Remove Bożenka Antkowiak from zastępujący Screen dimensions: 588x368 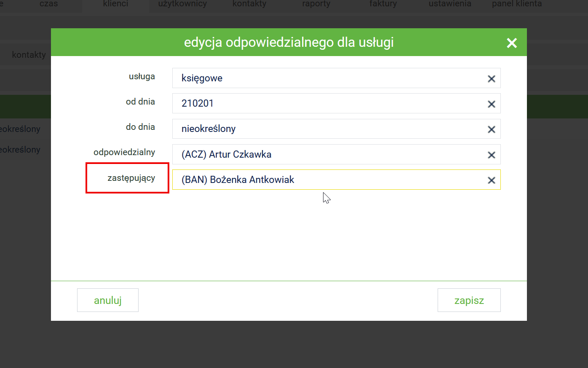coord(491,180)
